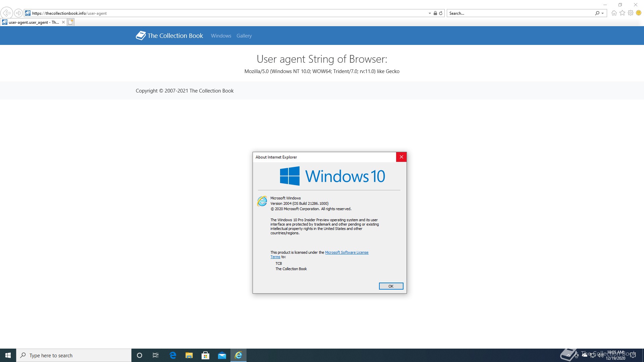
Task: Click the smiley feedback icon
Action: coord(639,13)
